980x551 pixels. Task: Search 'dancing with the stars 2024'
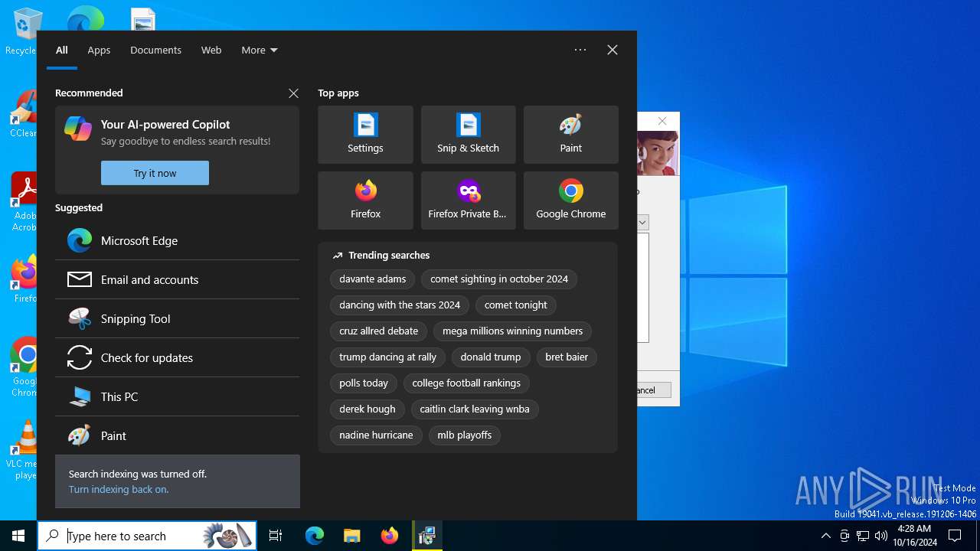click(400, 305)
